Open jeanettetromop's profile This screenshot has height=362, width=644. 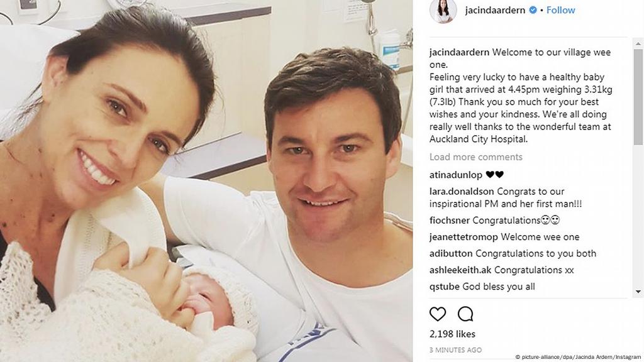click(x=464, y=237)
